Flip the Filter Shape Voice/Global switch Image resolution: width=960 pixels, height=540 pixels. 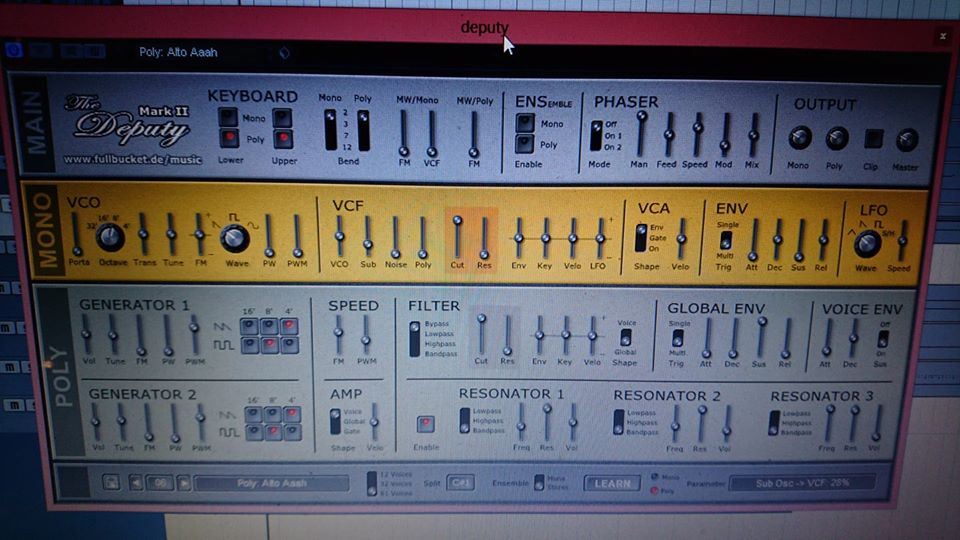[625, 337]
